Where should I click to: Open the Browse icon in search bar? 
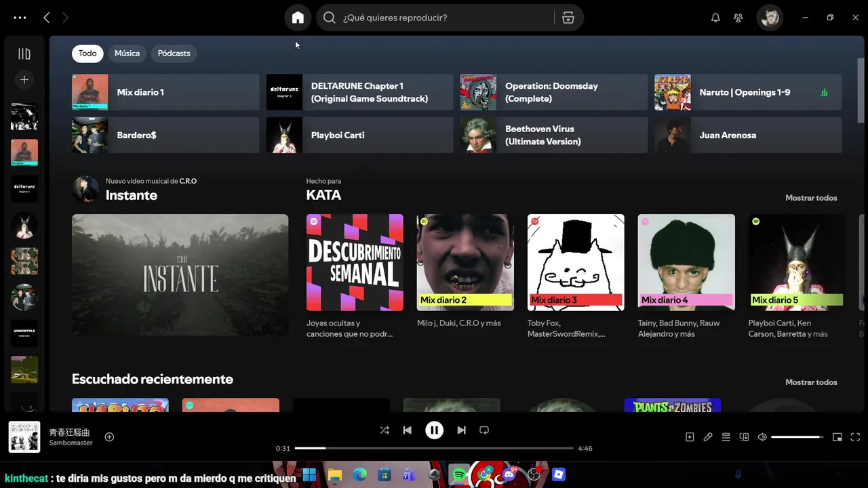coord(568,18)
